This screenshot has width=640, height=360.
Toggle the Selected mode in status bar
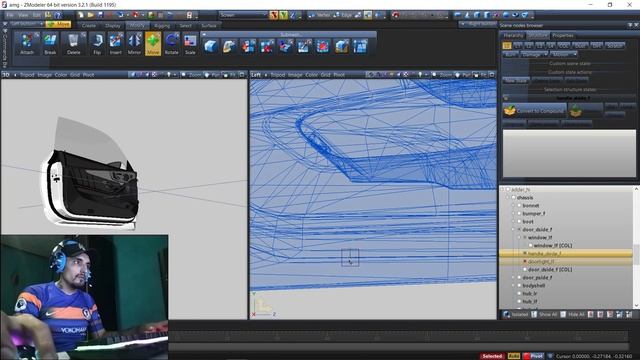493,356
